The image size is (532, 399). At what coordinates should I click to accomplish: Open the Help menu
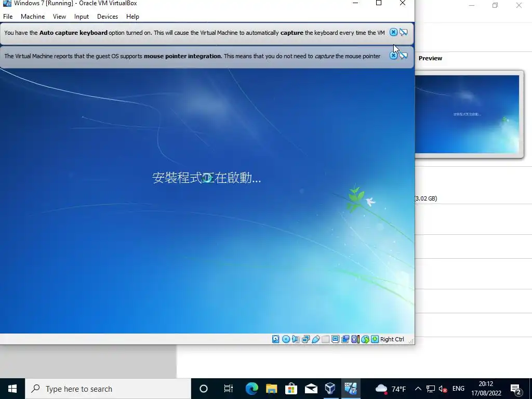click(x=132, y=16)
